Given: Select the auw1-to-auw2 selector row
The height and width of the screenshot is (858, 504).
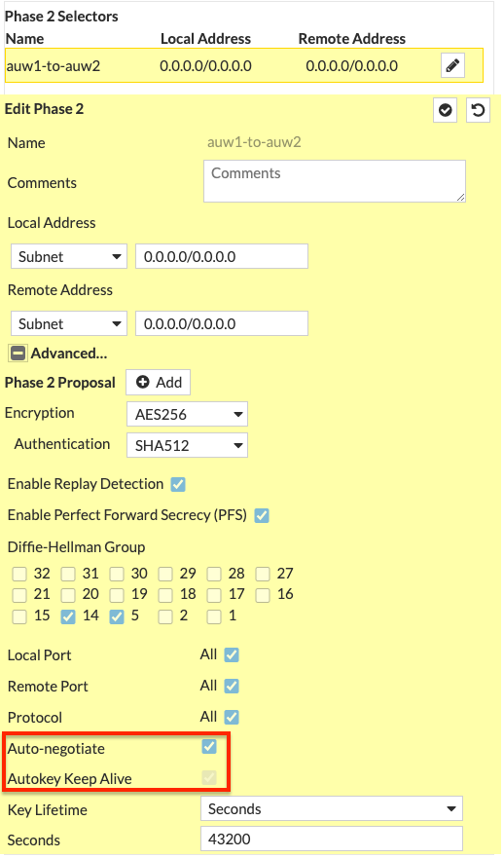Looking at the screenshot, I should click(244, 65).
